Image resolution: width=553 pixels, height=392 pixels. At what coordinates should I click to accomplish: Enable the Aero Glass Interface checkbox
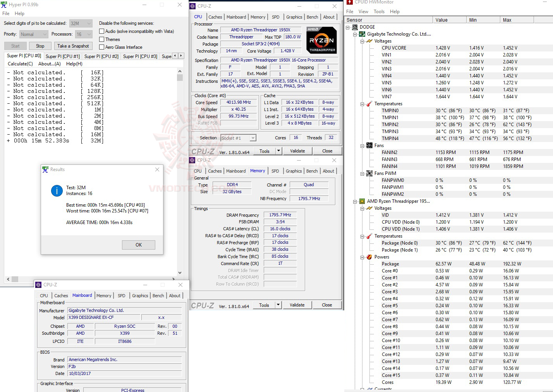(101, 47)
